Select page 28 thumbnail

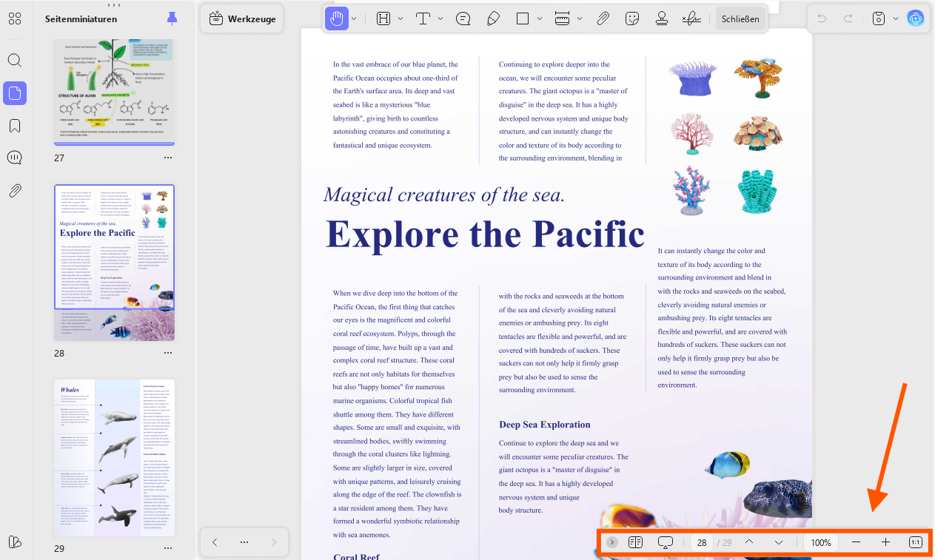(115, 263)
